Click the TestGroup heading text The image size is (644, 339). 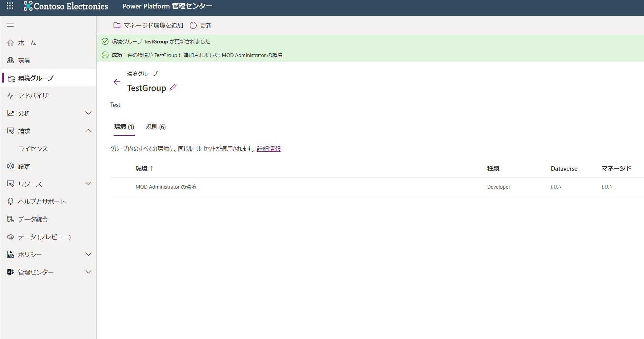147,88
